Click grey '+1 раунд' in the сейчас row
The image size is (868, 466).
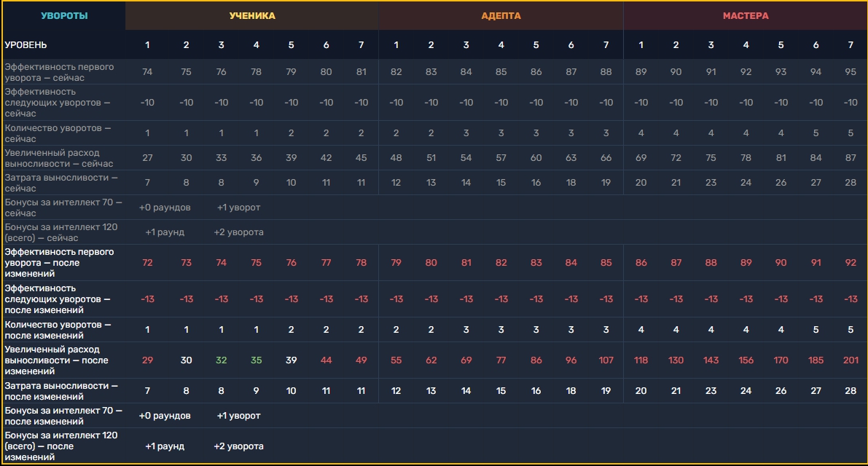(x=165, y=233)
